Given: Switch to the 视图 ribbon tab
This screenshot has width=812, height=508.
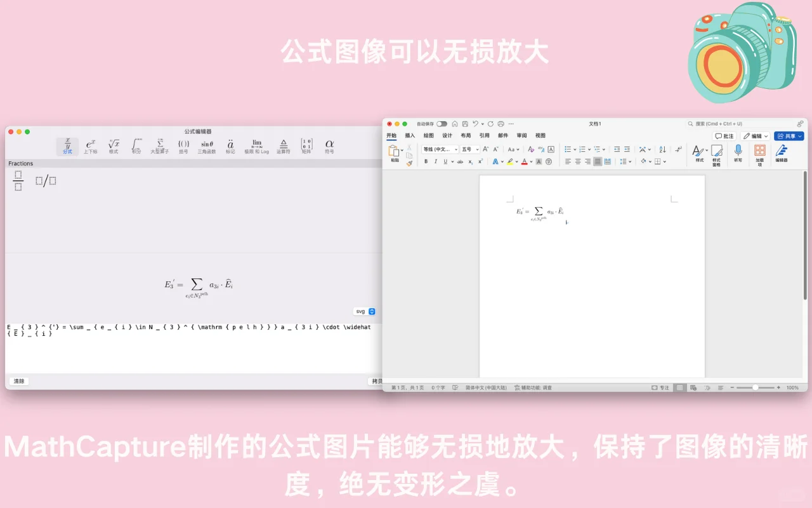Looking at the screenshot, I should [x=540, y=135].
